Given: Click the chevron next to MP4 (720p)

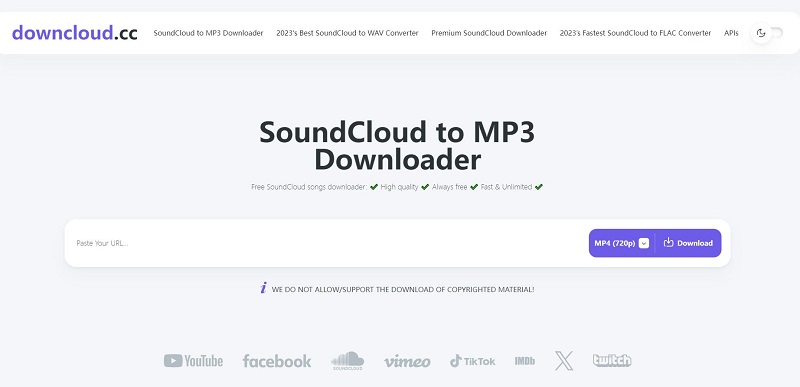Looking at the screenshot, I should (x=644, y=243).
